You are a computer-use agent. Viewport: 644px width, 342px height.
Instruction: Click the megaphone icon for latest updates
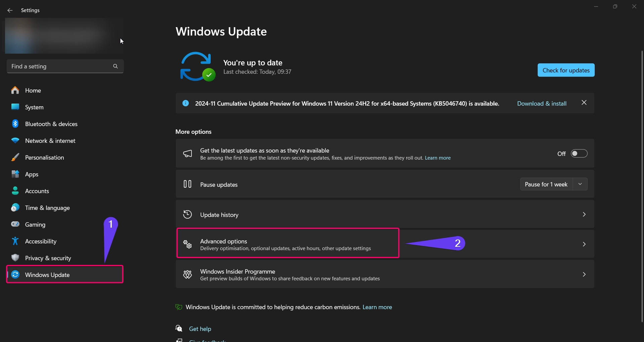tap(187, 154)
